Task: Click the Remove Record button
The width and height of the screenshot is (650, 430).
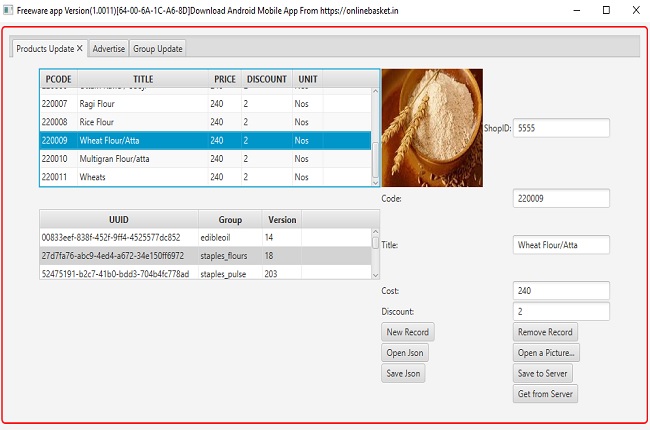Action: point(545,332)
